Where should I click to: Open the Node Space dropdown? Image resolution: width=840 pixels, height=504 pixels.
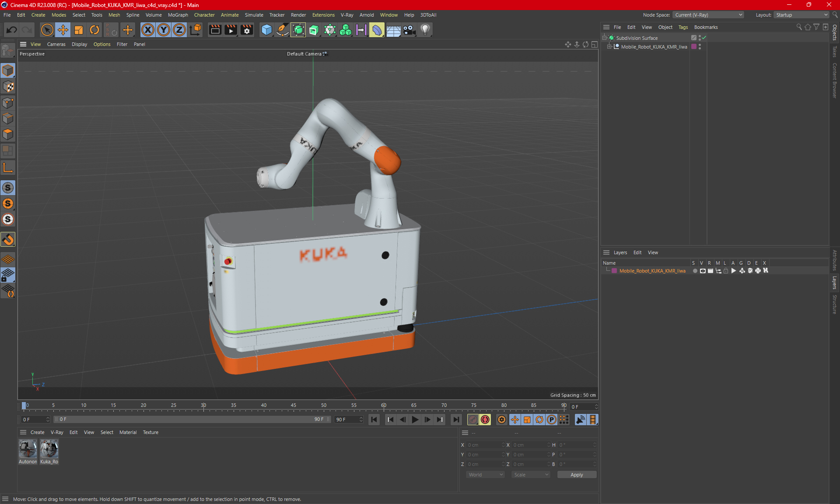(708, 15)
